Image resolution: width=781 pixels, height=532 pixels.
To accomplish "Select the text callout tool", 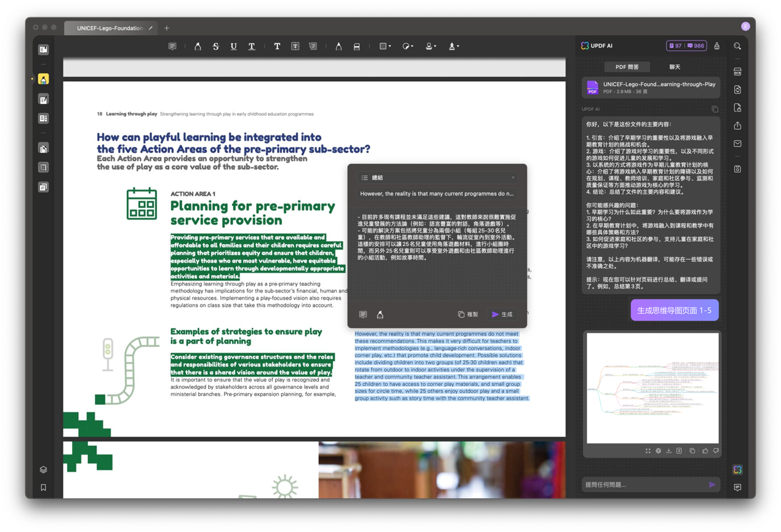I will (x=313, y=46).
